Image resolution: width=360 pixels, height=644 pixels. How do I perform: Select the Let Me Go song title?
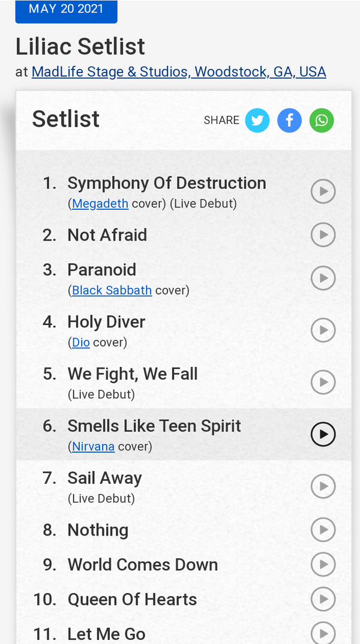tap(106, 634)
